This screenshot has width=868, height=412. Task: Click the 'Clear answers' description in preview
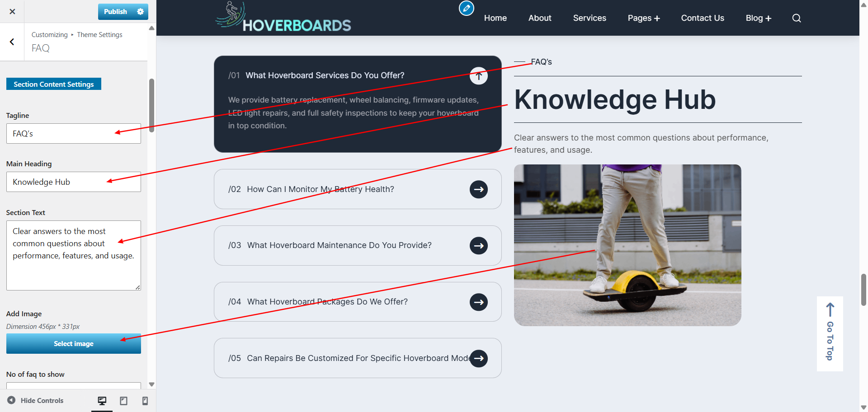click(x=641, y=144)
